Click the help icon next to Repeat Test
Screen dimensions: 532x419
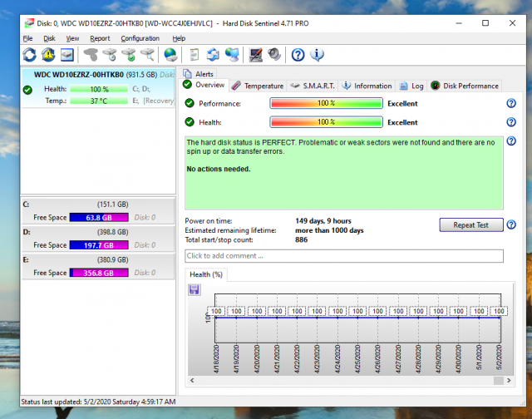coord(511,224)
